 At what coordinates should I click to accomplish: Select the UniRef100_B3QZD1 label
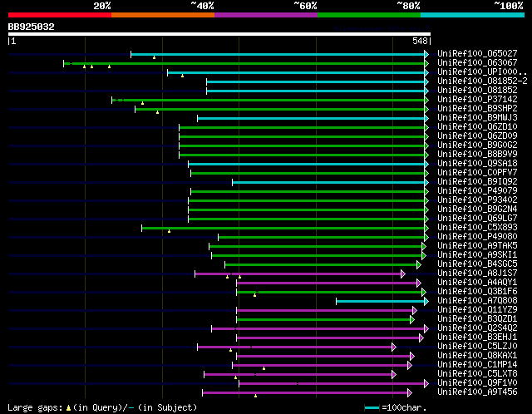click(477, 319)
